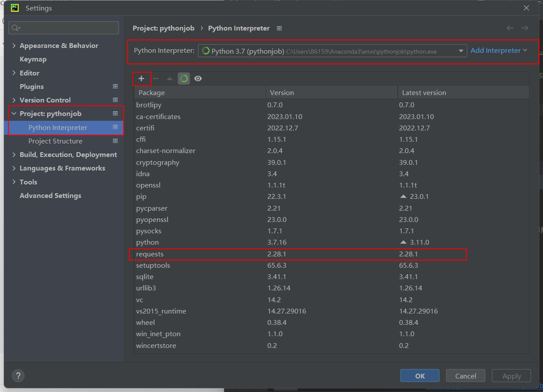Close the Settings dialog

(x=526, y=8)
